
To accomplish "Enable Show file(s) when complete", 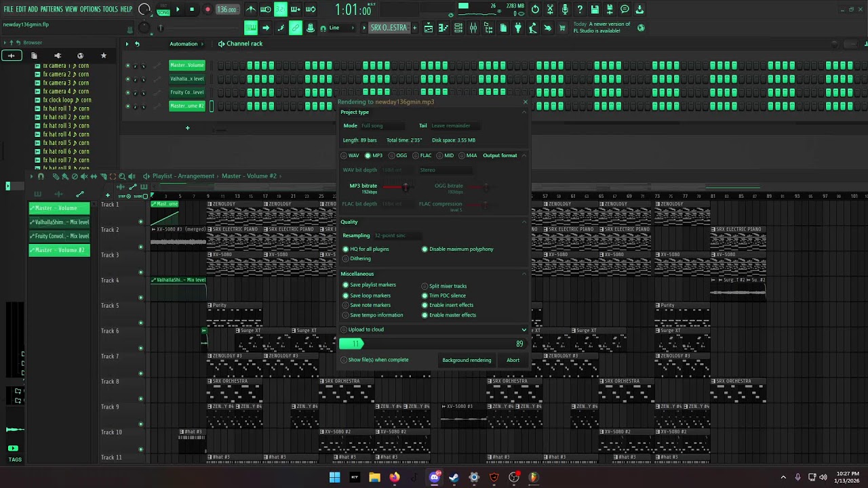I will click(374, 360).
